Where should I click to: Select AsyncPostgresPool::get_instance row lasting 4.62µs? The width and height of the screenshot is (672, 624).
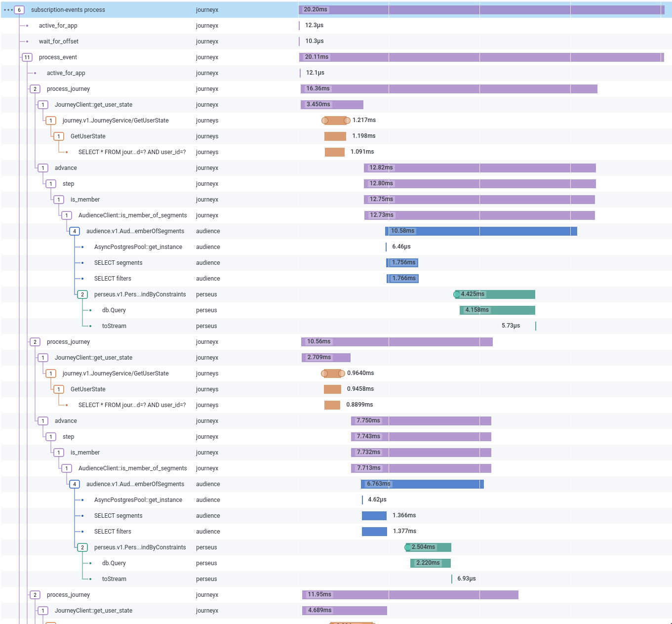(336, 500)
